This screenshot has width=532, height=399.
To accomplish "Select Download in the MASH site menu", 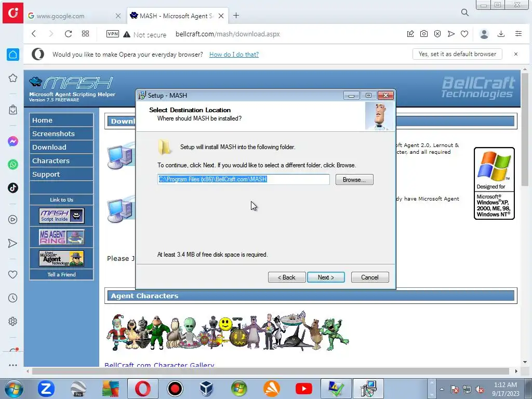I will [x=61, y=147].
